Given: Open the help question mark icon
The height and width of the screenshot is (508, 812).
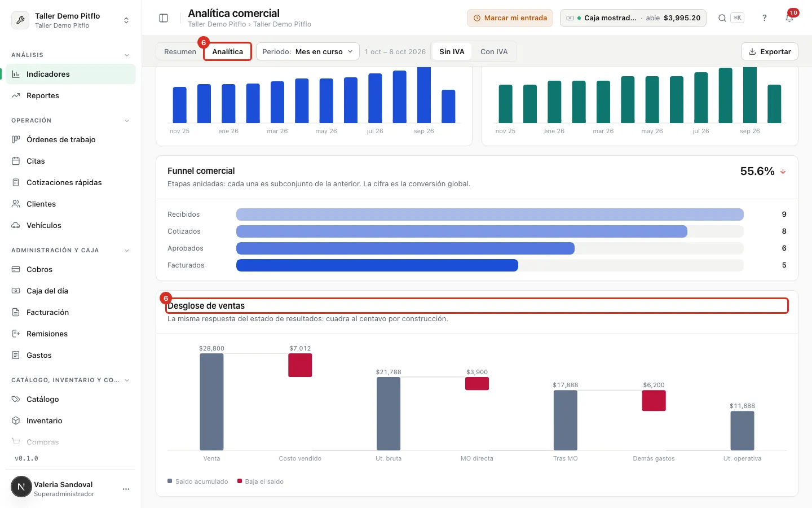Looking at the screenshot, I should coord(765,18).
